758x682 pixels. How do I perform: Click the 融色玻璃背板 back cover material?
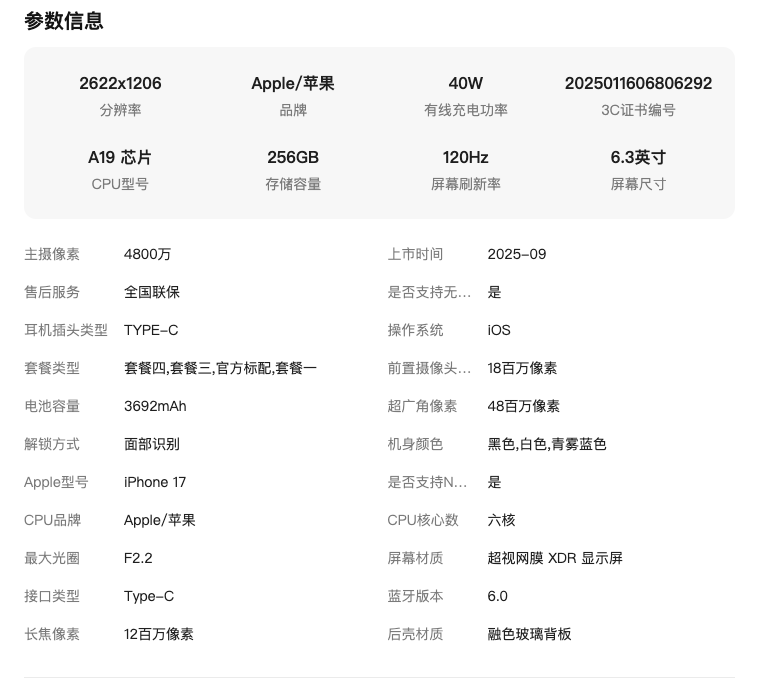click(x=530, y=634)
